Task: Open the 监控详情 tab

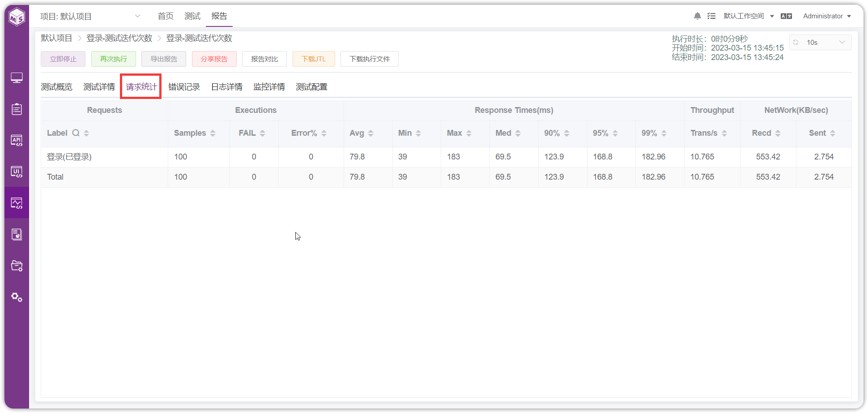Action: (x=269, y=87)
